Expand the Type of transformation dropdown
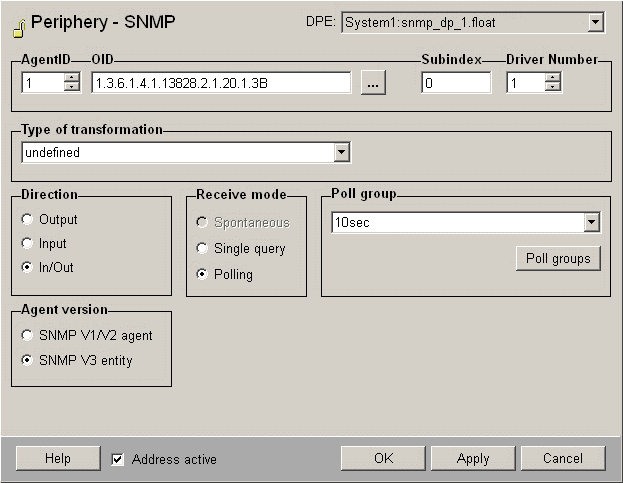 coord(342,153)
